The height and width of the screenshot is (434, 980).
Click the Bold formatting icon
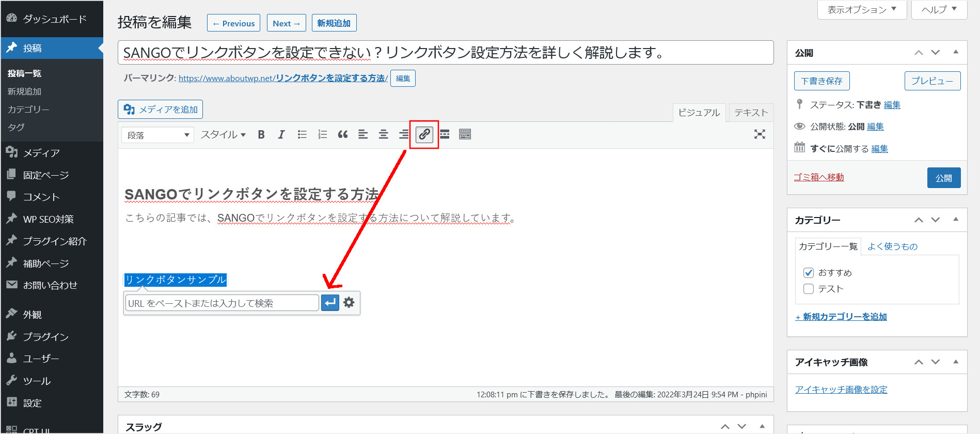click(x=261, y=135)
